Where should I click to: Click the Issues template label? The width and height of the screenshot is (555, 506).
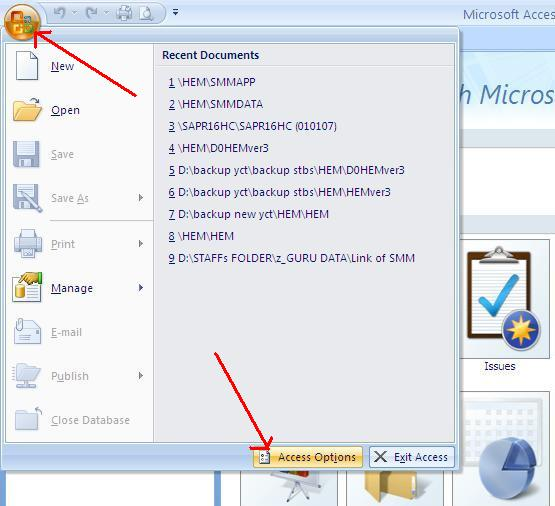[x=500, y=366]
